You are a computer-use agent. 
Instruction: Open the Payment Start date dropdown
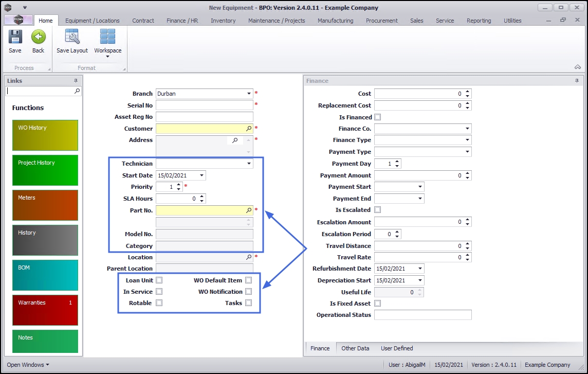(420, 187)
